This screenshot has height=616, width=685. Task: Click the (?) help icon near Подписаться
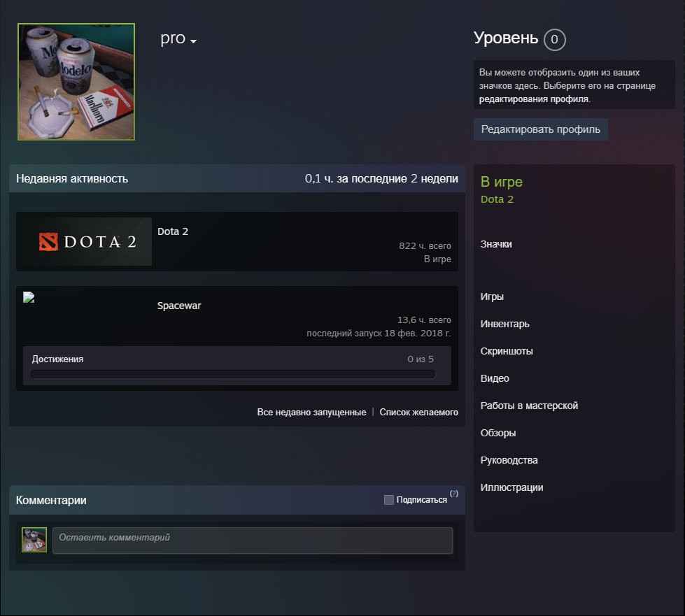coord(454,494)
